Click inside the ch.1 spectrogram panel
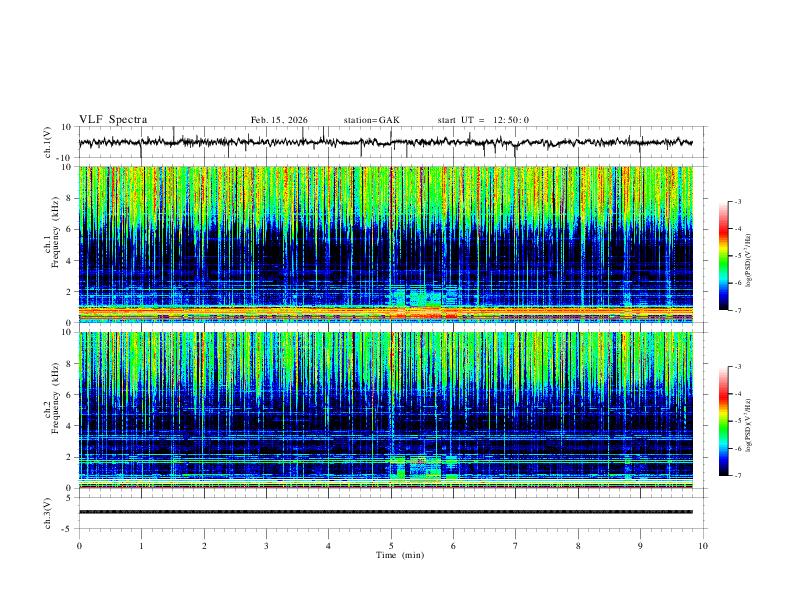The width and height of the screenshot is (792, 612). point(385,244)
